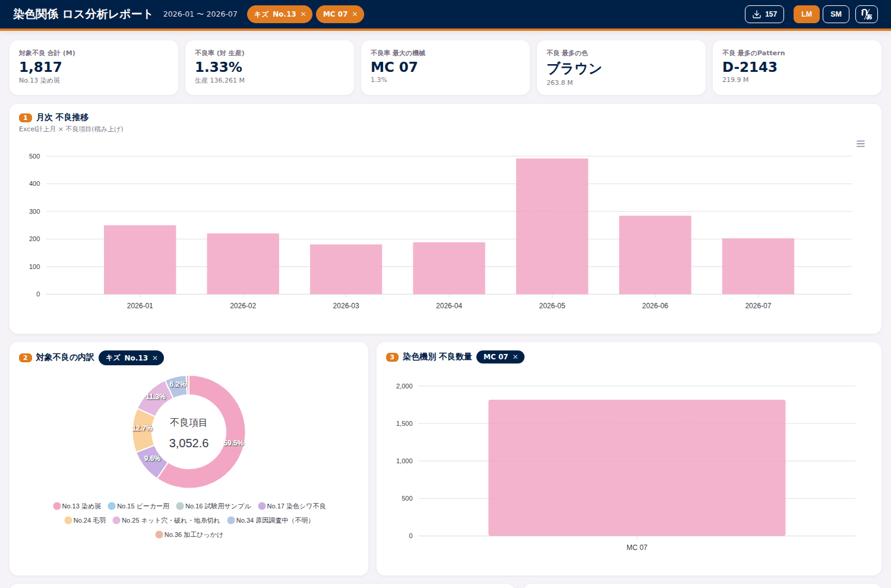Click the 不良率 最大の機械 card value MC 07

(x=394, y=67)
